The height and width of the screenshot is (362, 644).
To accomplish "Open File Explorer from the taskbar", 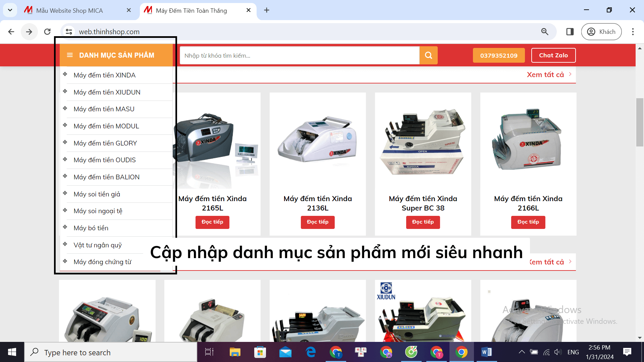I will [235, 352].
